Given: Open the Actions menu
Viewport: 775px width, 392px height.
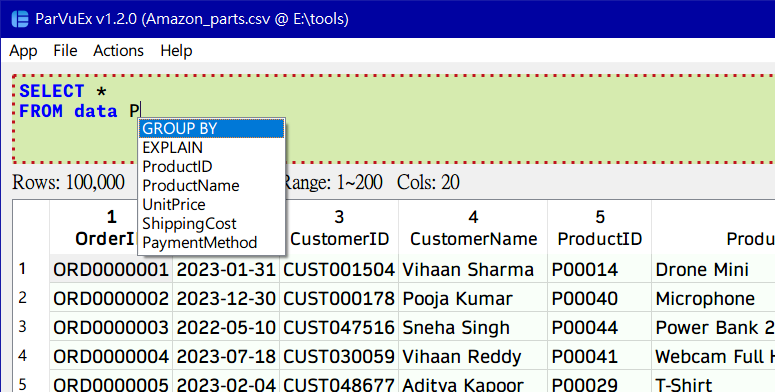Looking at the screenshot, I should (118, 51).
